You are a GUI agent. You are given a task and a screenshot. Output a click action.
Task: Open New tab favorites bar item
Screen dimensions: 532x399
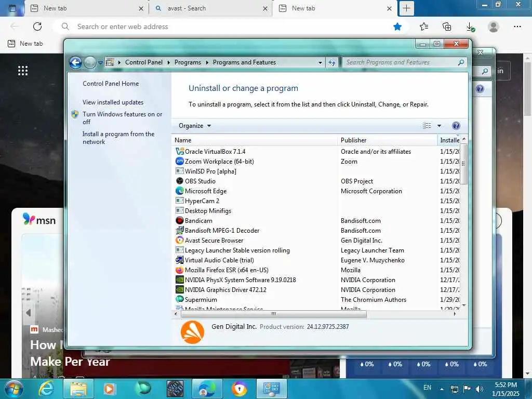25,44
